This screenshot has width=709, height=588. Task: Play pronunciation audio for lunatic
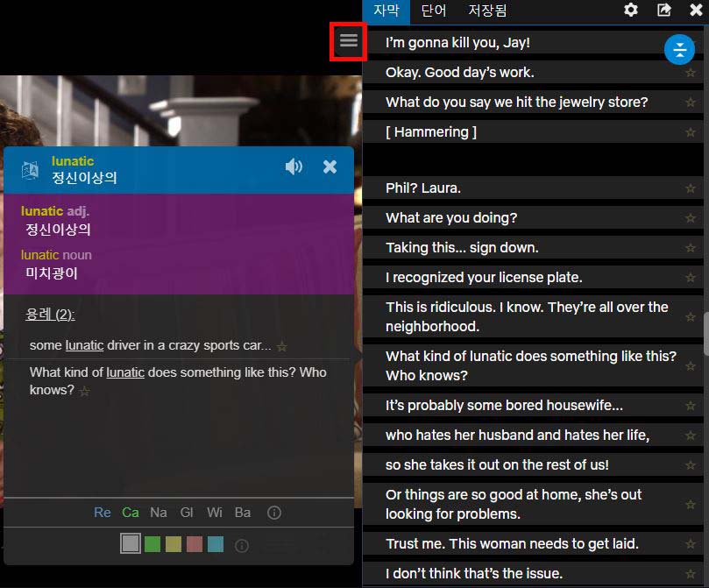coord(294,166)
